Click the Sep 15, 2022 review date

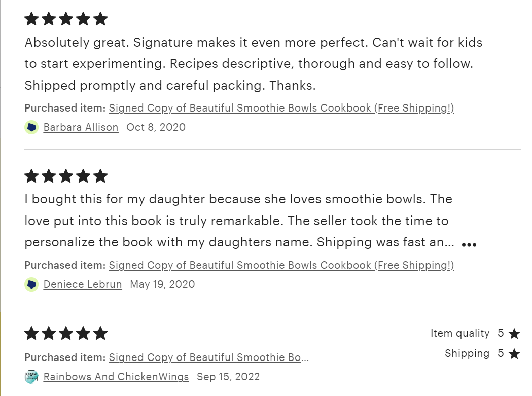[228, 377]
